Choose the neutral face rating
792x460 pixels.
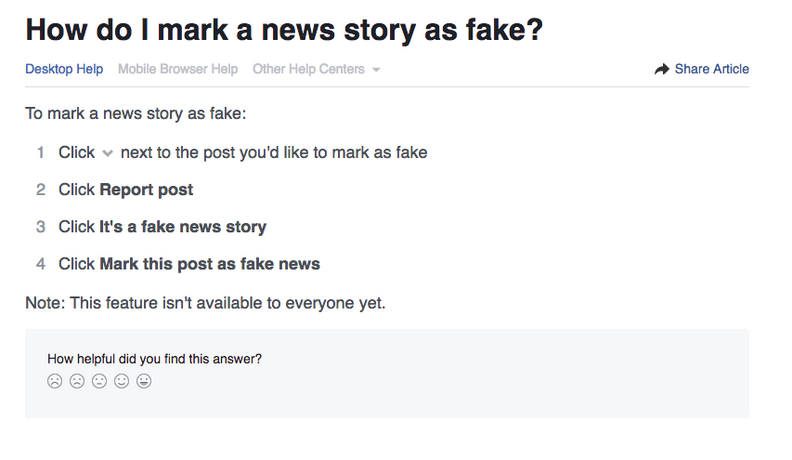[x=99, y=381]
